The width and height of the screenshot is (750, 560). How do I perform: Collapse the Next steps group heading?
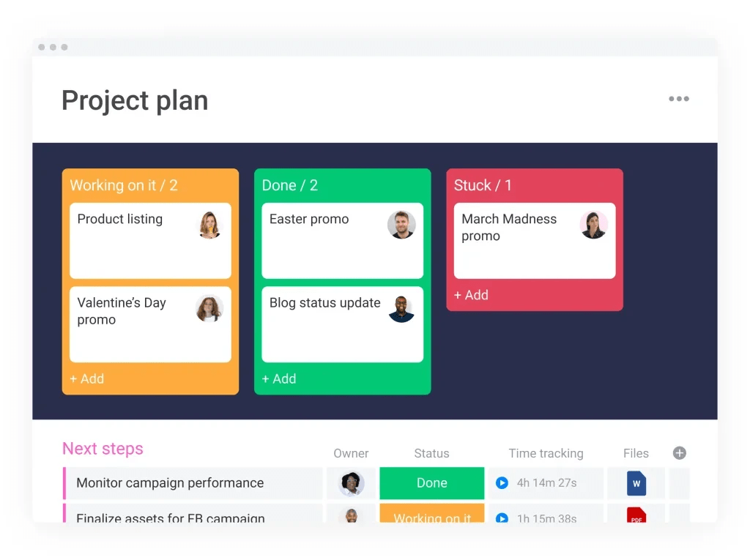(x=103, y=449)
